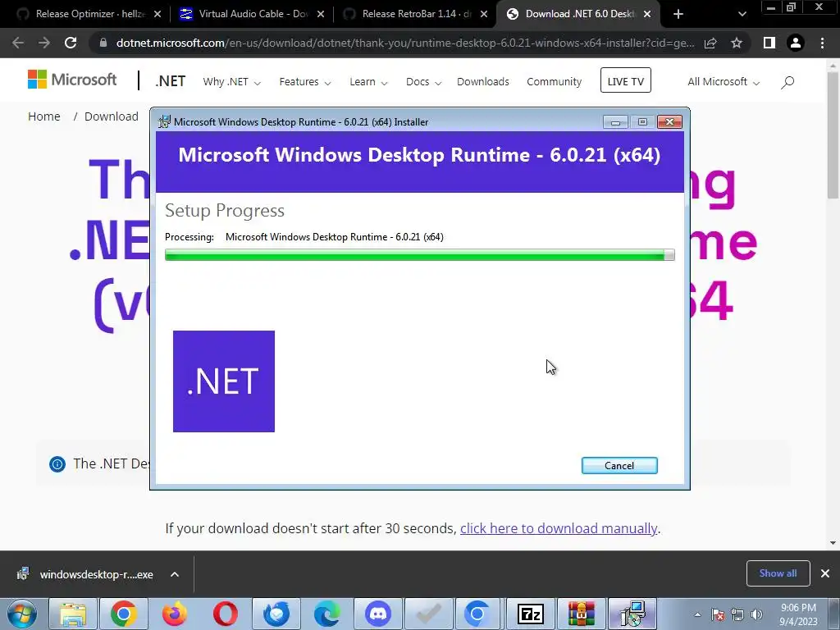The image size is (840, 630).
Task: Click the info icon beside The .NET text
Action: click(x=57, y=464)
